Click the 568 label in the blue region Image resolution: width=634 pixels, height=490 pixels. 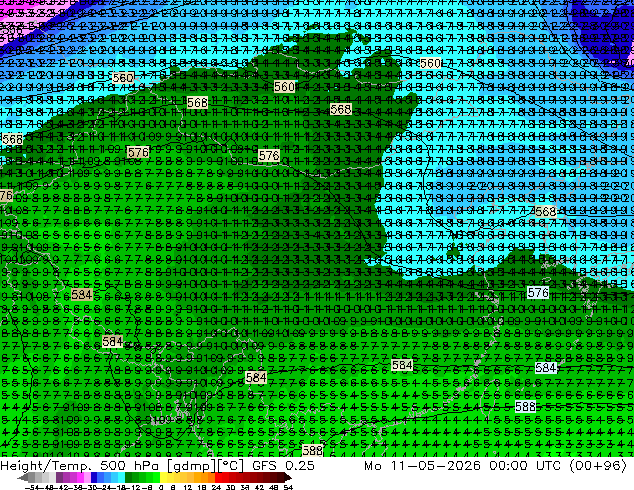[545, 211]
